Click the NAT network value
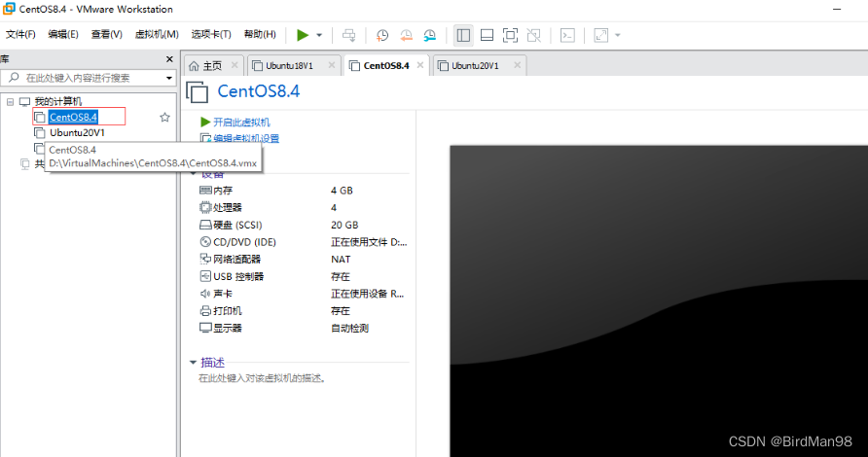The height and width of the screenshot is (457, 868). click(x=341, y=260)
